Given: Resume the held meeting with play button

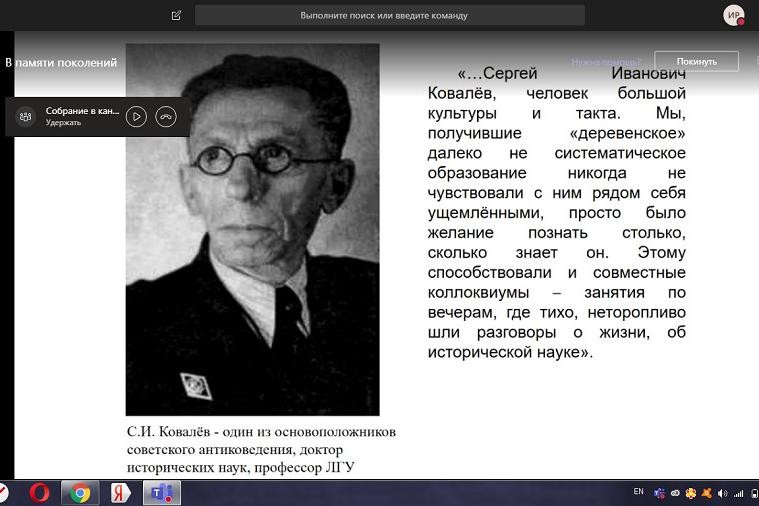Looking at the screenshot, I should click(137, 116).
